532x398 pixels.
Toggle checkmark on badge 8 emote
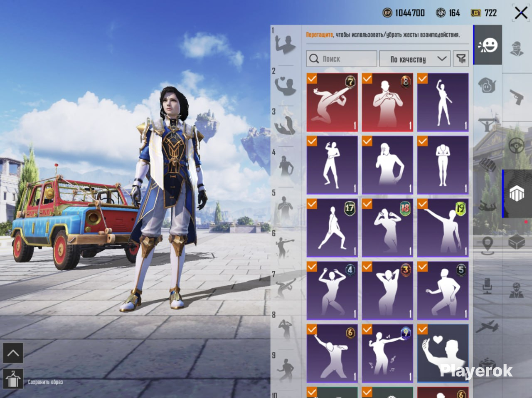point(367,79)
